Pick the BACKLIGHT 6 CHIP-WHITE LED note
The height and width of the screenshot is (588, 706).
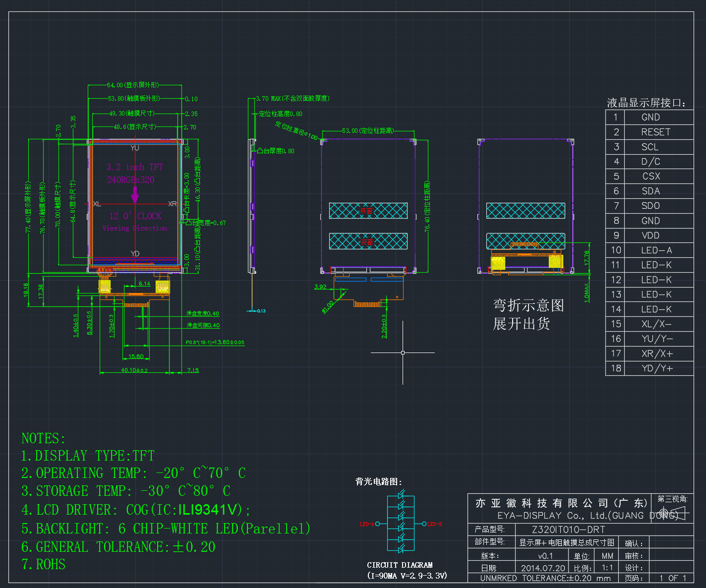[x=166, y=529]
